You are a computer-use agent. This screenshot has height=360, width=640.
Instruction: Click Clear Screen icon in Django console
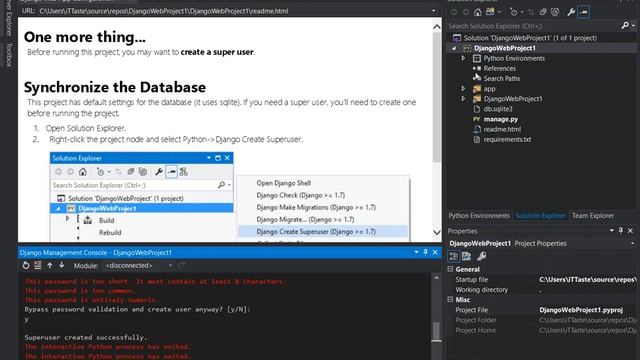click(38, 265)
